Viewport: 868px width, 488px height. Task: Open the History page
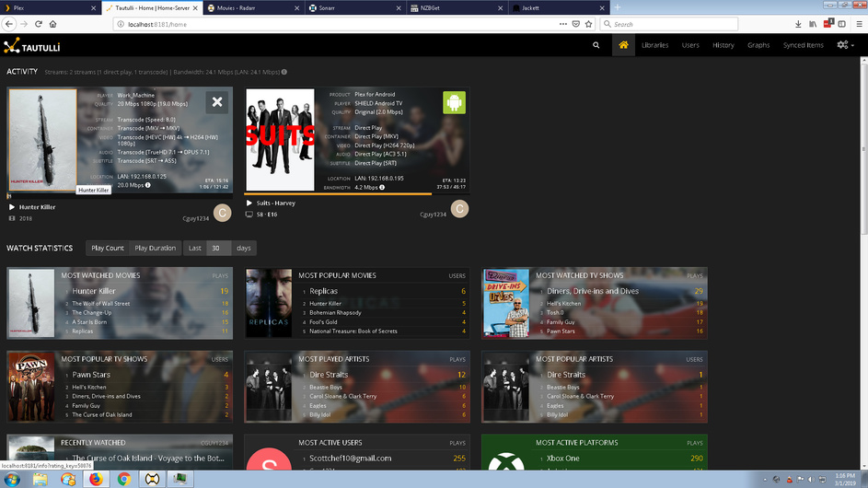click(723, 45)
